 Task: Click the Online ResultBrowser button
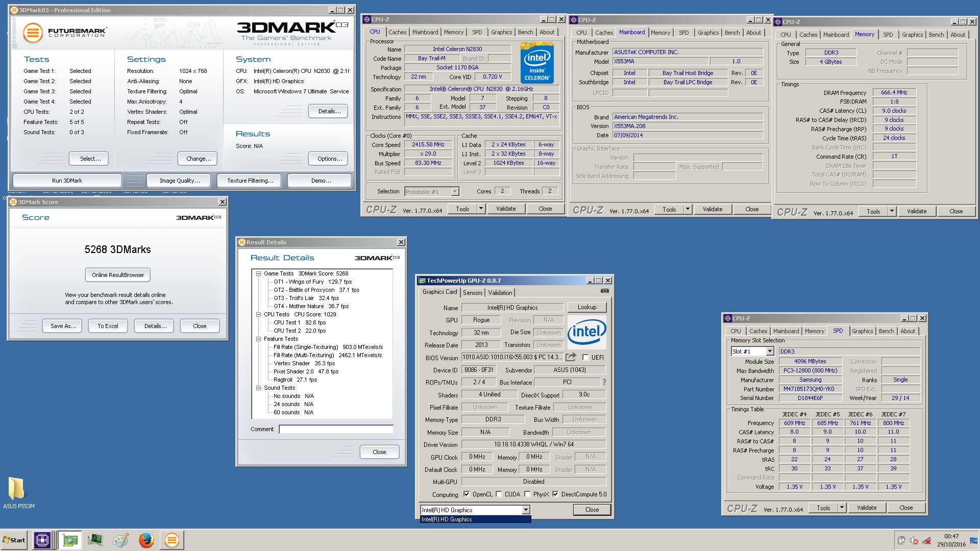pos(118,275)
